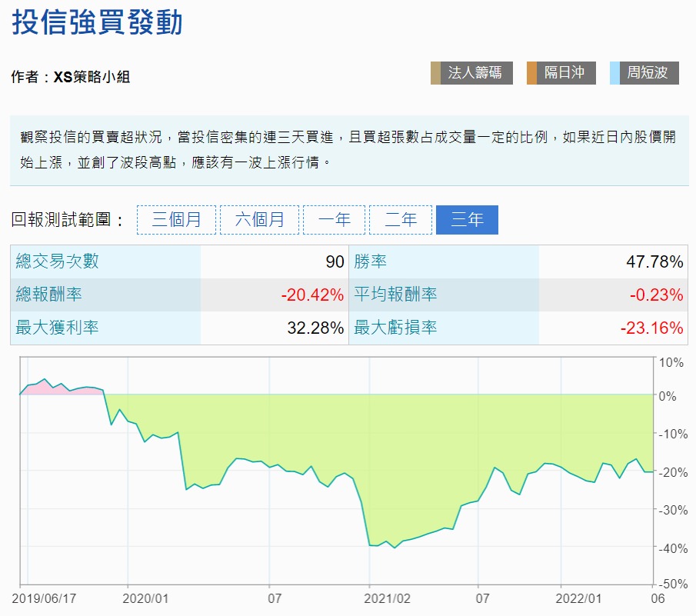
Task: Click the 2021/02 x-axis date label
Action: pos(387,598)
